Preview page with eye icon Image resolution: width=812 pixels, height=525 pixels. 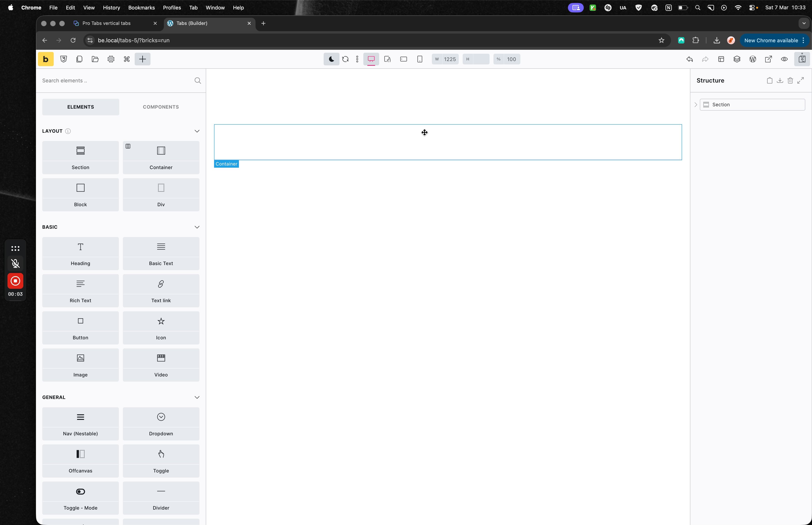(784, 59)
